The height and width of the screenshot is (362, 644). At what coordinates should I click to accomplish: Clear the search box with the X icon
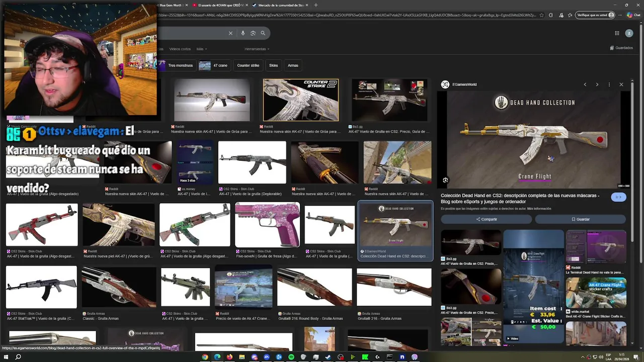tap(230, 33)
